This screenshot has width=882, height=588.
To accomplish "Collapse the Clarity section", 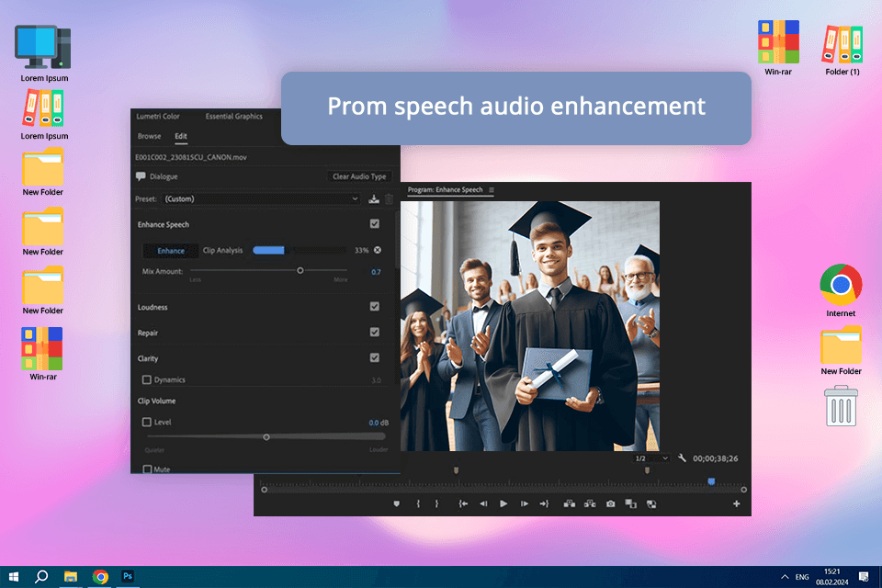I will click(x=147, y=358).
